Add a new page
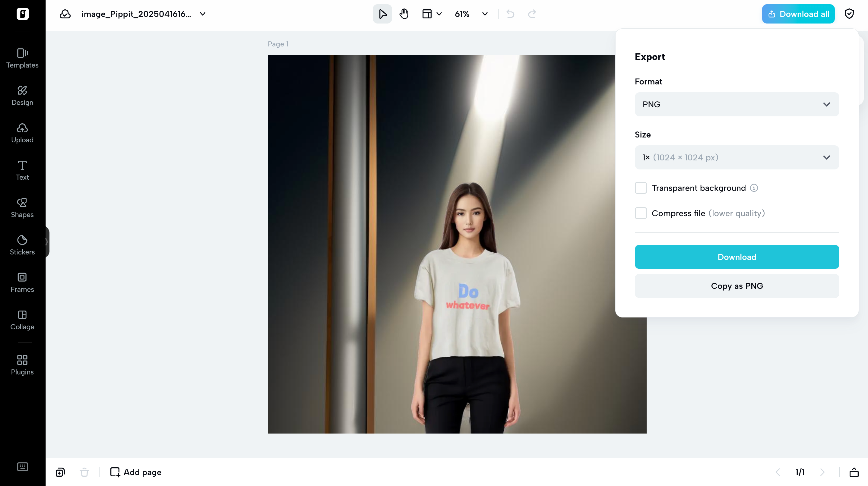This screenshot has height=486, width=868. coord(136,472)
